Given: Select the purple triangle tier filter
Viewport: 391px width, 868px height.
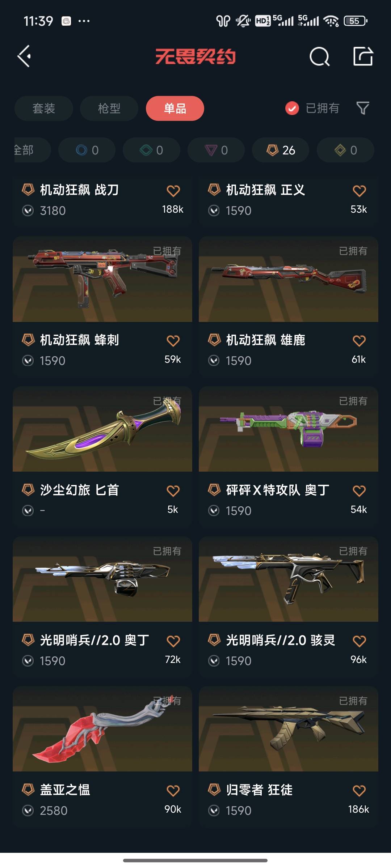Looking at the screenshot, I should pyautogui.click(x=216, y=150).
